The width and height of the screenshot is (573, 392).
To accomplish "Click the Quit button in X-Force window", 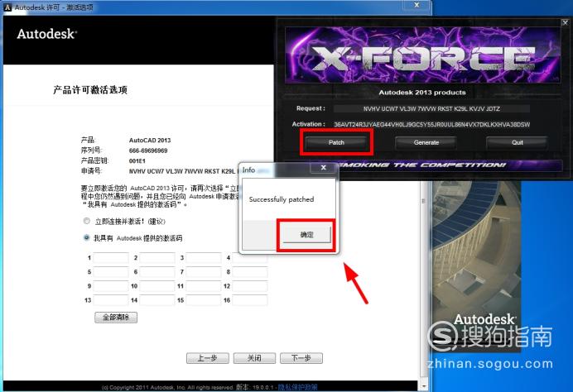I will 517,142.
